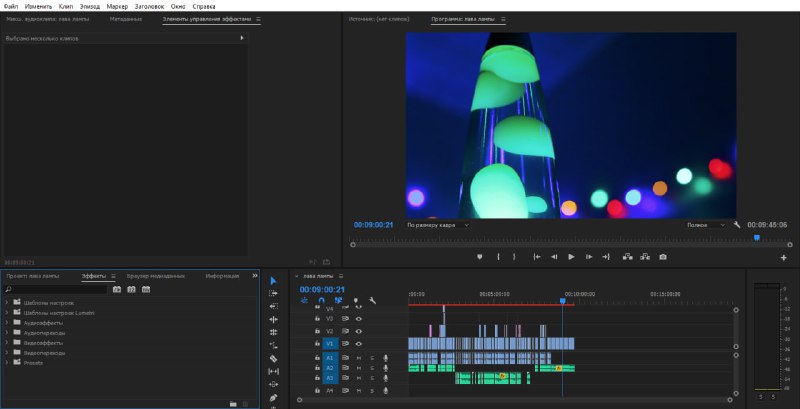The image size is (800, 409).
Task: Click the program monitor scrub bar playhead
Action: pyautogui.click(x=756, y=238)
